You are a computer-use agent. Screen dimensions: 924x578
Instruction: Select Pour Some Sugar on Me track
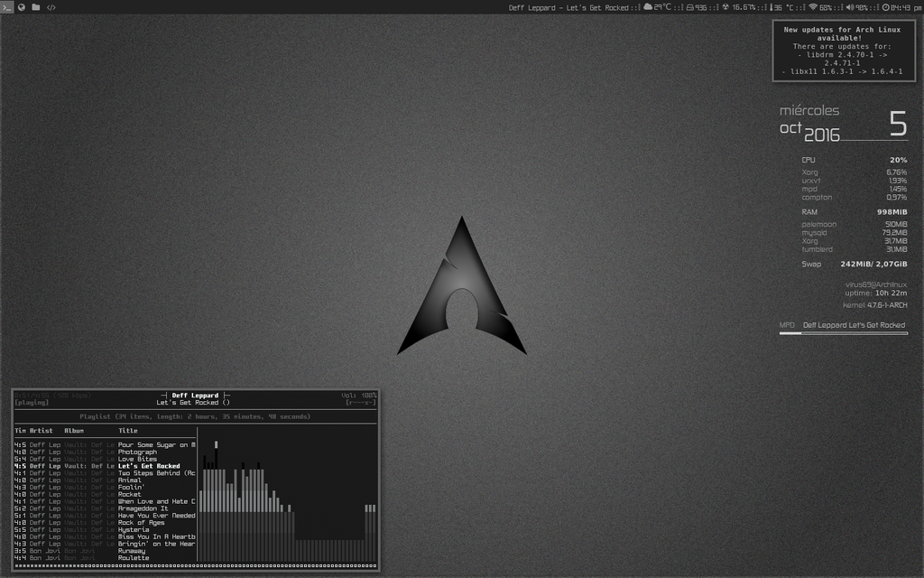(x=105, y=444)
